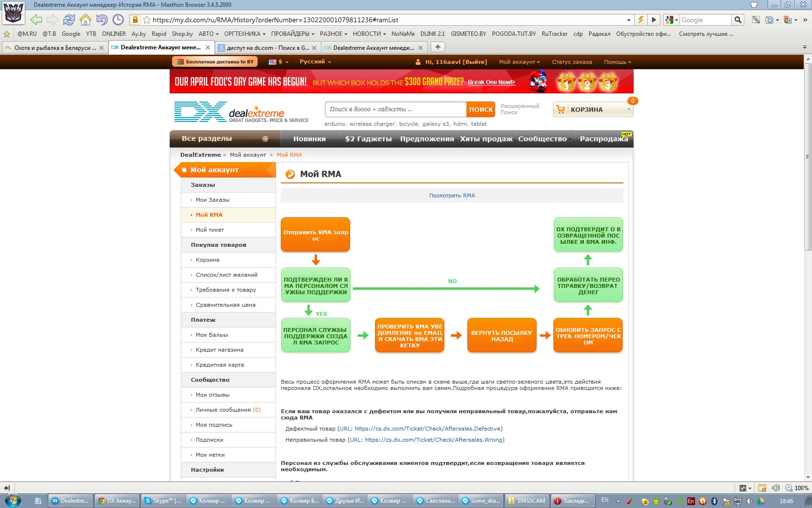Expand the currency dollar dropdown
The image size is (812, 508).
click(x=279, y=62)
